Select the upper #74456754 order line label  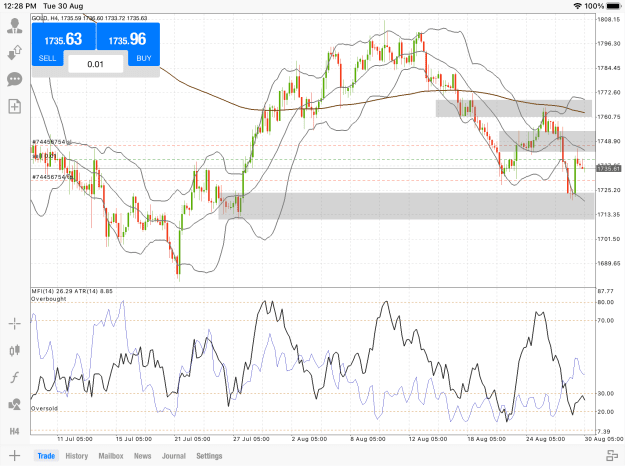point(52,142)
